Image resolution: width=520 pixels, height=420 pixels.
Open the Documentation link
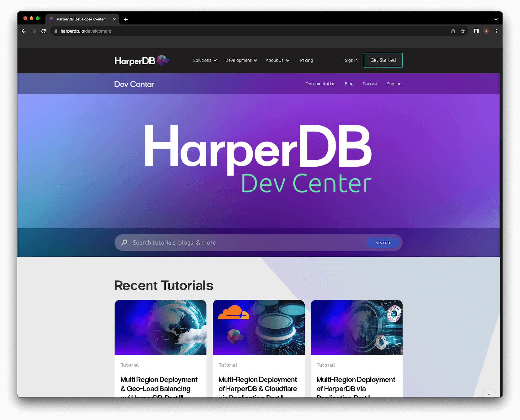coord(320,84)
